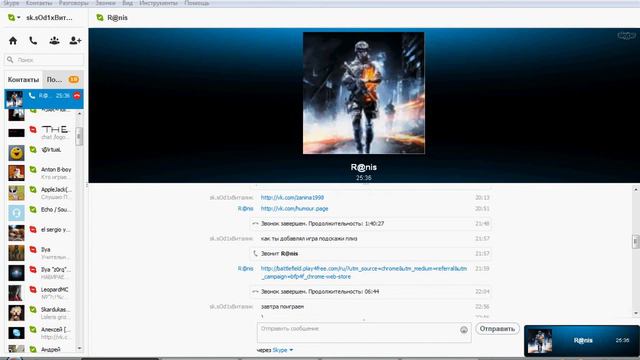Click call ended entry with duration 1:40:27

370,224
